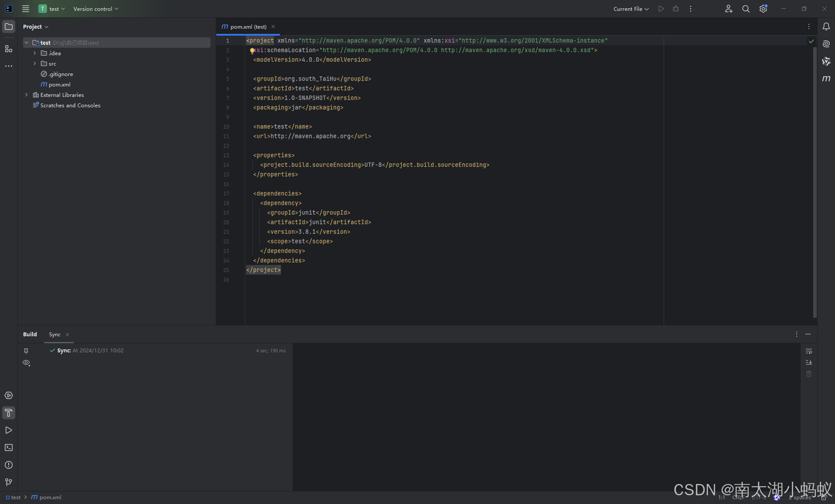Select the pom.xml (test) editor tab
The height and width of the screenshot is (504, 835).
[248, 27]
